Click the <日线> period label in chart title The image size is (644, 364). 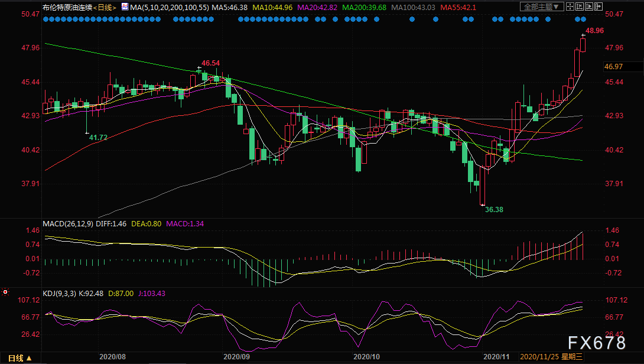pyautogui.click(x=105, y=7)
